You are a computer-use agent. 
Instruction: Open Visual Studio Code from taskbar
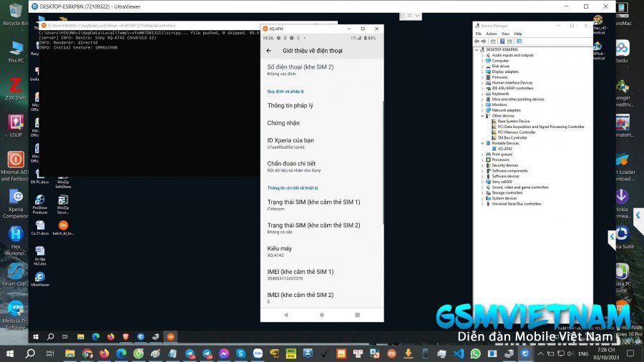[459, 353]
